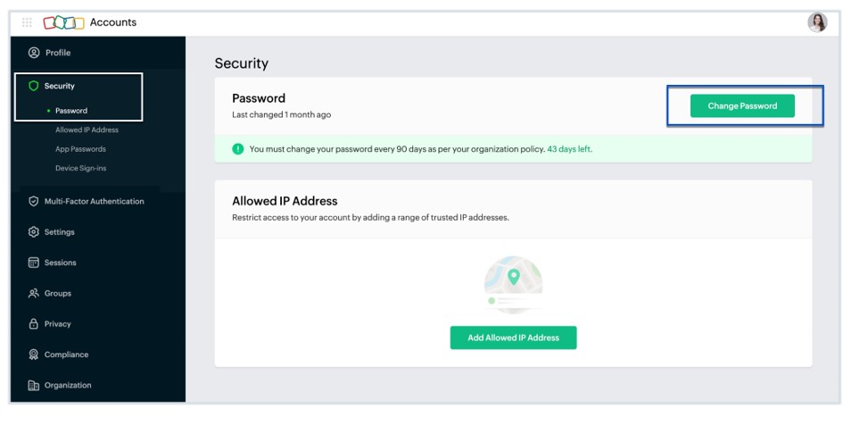Click the Privacy lock icon

(34, 323)
